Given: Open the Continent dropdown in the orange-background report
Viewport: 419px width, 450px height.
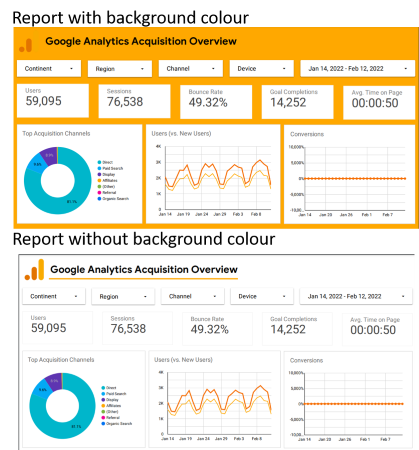Looking at the screenshot, I should point(49,69).
